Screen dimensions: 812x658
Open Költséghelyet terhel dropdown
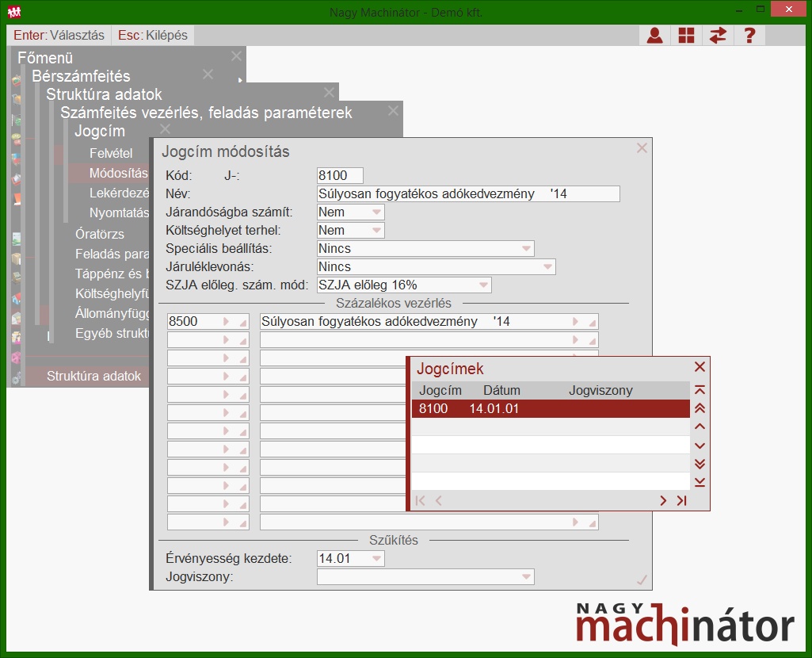point(376,230)
